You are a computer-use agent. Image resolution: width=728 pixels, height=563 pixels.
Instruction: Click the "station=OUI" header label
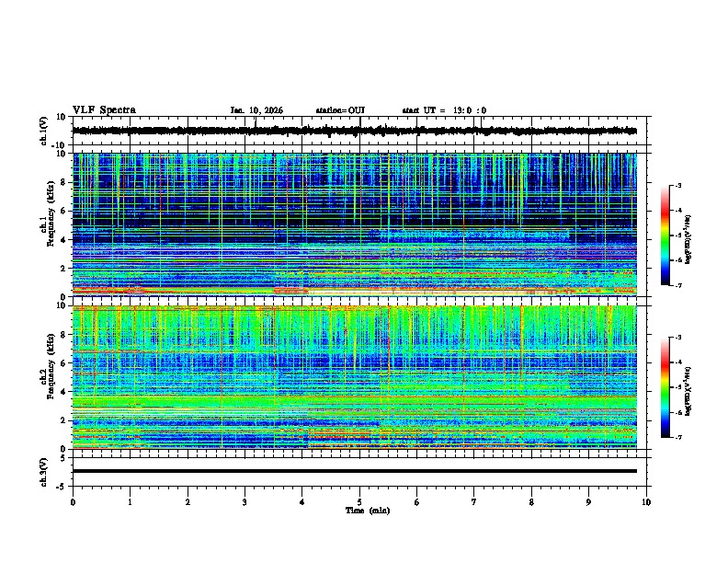[340, 110]
